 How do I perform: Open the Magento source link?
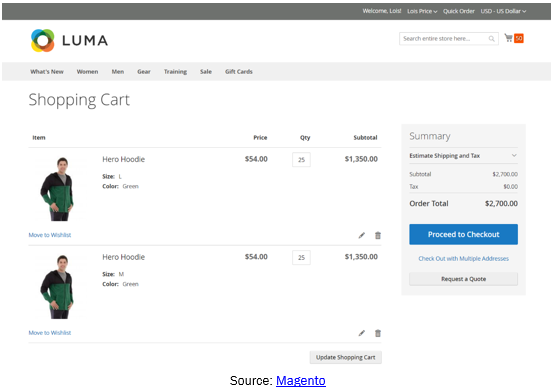[x=301, y=380]
